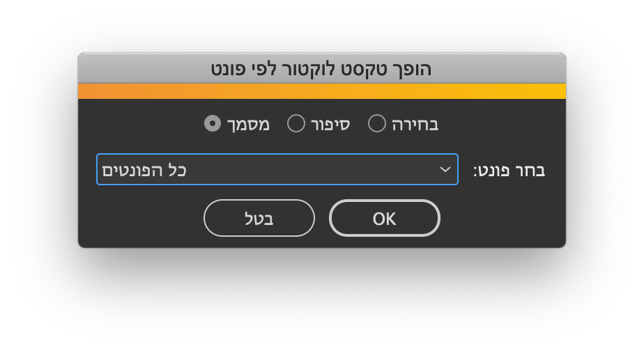Open the כל הפונטים combo box
Viewport: 644px width, 351px height.
(277, 169)
